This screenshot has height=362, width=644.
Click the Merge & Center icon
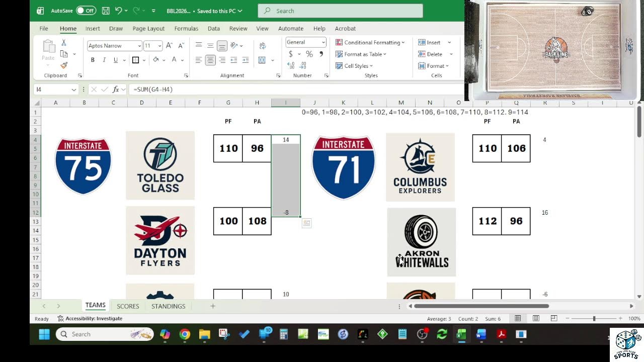tap(262, 60)
